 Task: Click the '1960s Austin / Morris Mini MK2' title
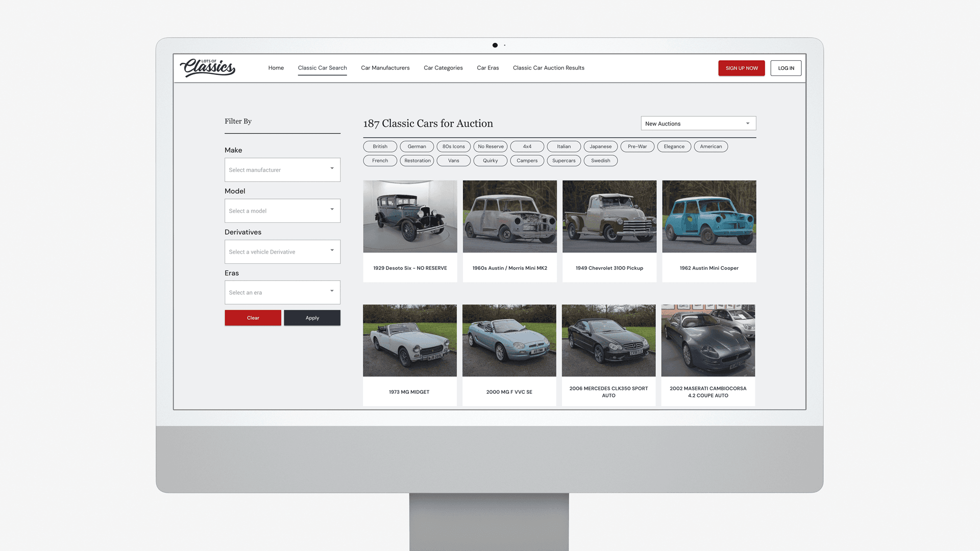[x=510, y=268]
